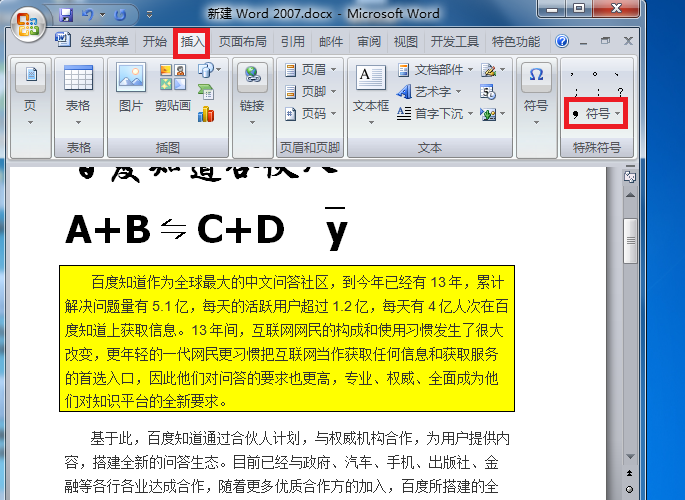Open the 页码 page number dropdown

311,114
